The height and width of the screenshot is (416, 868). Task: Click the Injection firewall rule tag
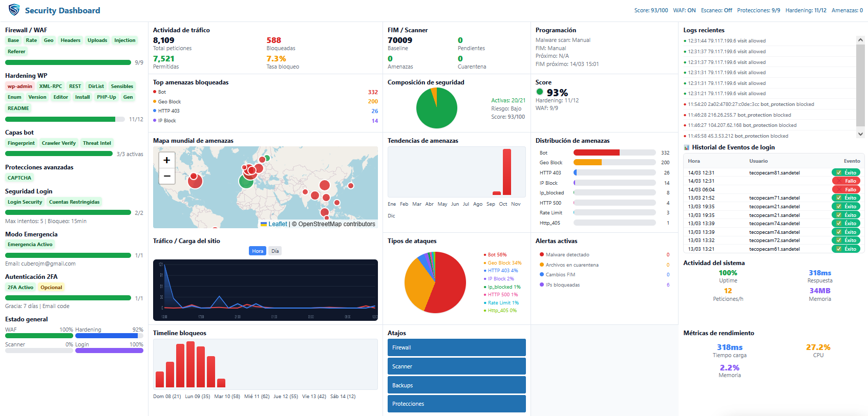click(125, 40)
